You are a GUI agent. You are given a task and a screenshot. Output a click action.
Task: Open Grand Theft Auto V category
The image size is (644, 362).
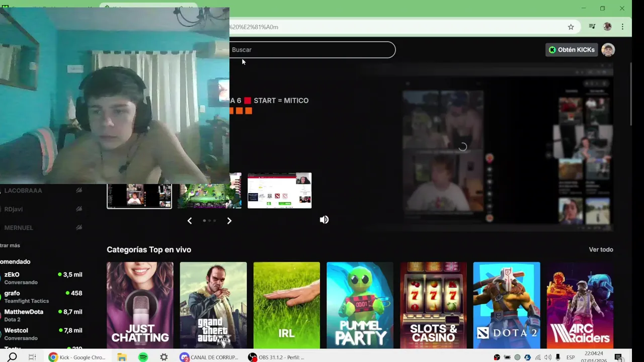(x=213, y=305)
